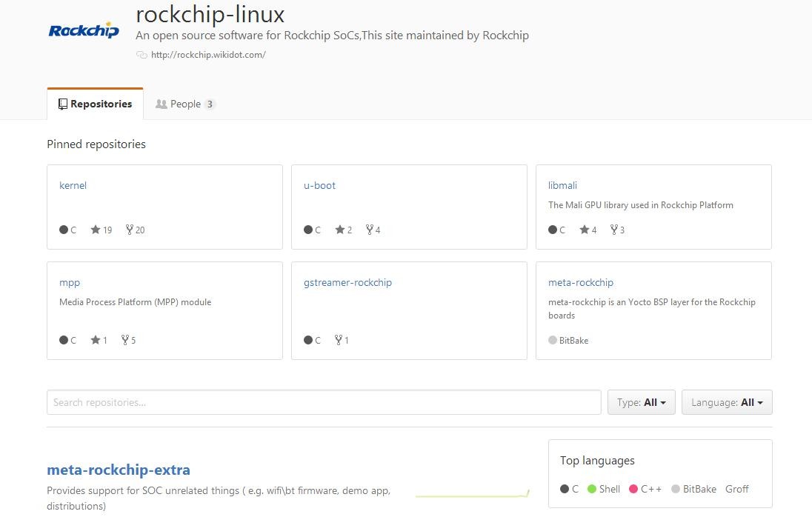
Task: Click the Search repositories input field
Action: [x=324, y=402]
